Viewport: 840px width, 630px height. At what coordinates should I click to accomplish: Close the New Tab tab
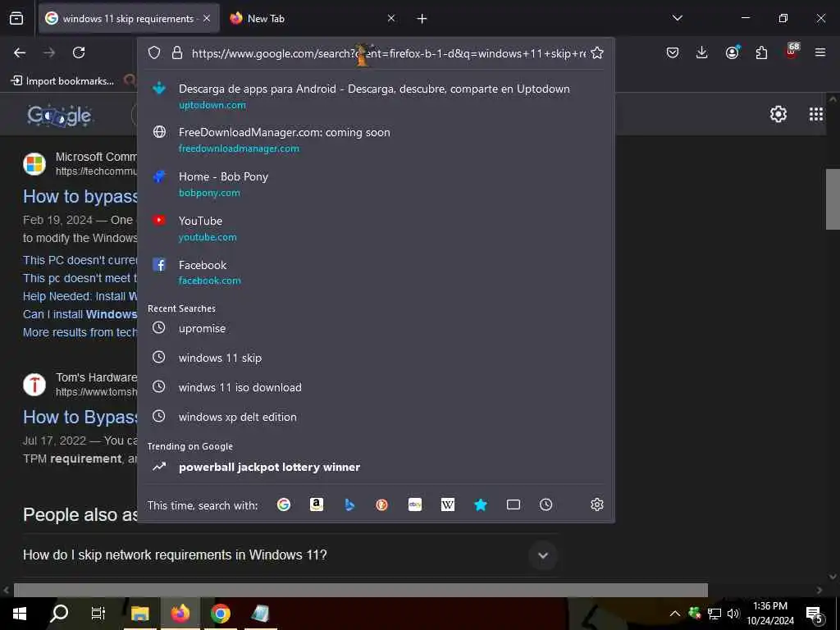pos(391,19)
